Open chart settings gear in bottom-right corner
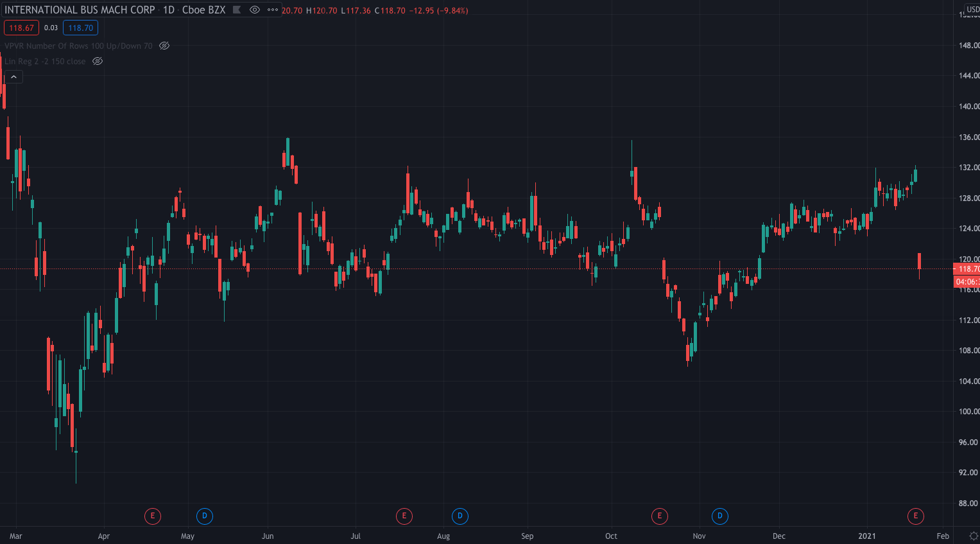 tap(973, 536)
